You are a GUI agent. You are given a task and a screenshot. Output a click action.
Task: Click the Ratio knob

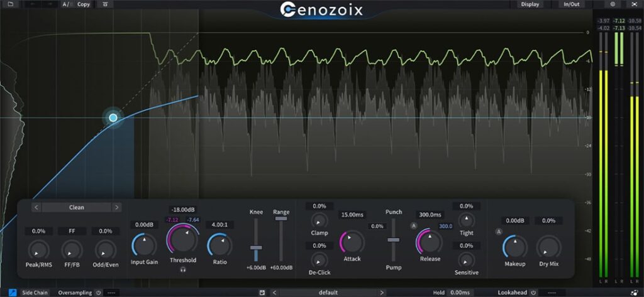tap(219, 246)
